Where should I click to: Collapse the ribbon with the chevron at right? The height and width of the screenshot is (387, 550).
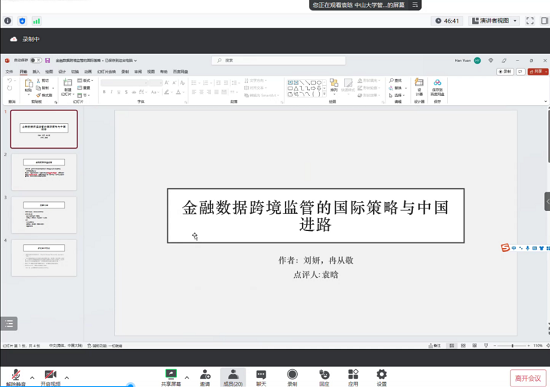tap(545, 101)
